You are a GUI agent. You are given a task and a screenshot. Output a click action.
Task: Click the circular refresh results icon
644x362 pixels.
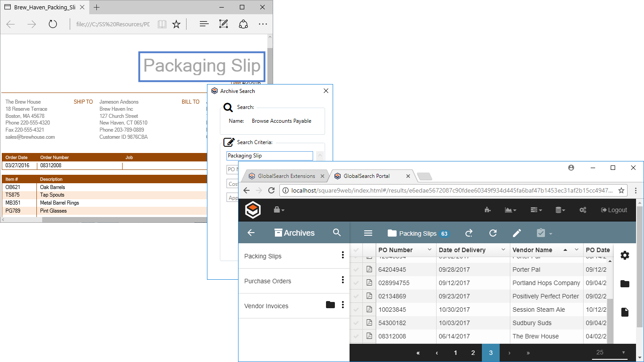pos(493,233)
